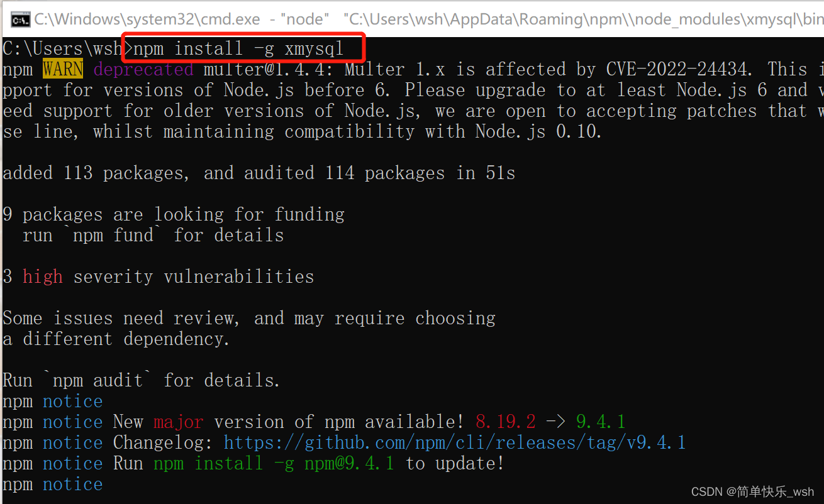Viewport: 824px width, 504px height.
Task: Click 'a different dependency.' line
Action: (116, 339)
